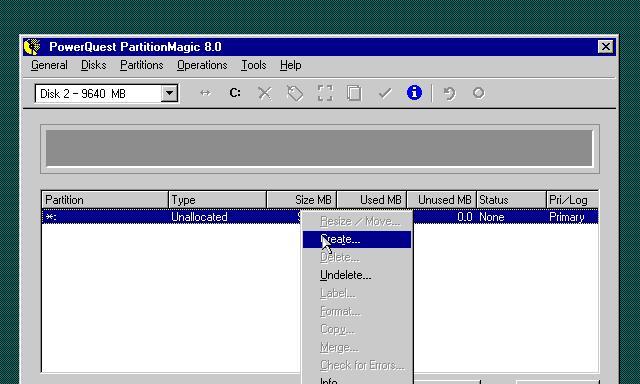This screenshot has width=640, height=384.
Task: Open the Operations menu
Action: click(202, 65)
